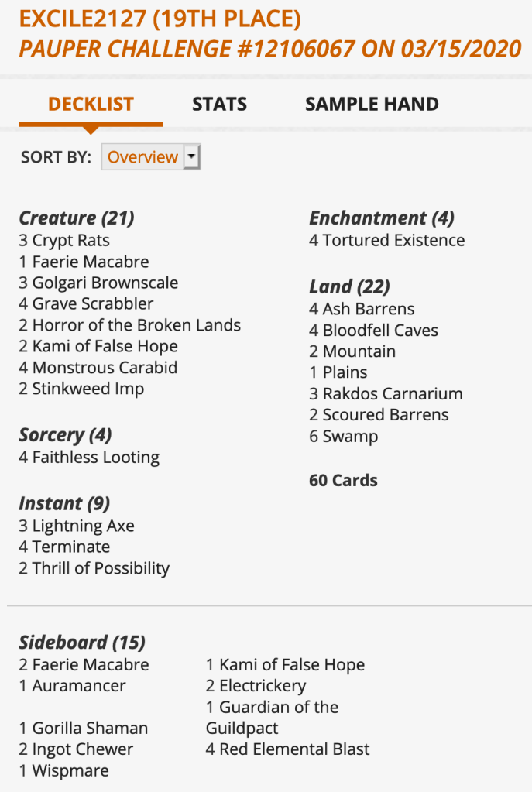Switch to the Sample Hand tab
This screenshot has width=532, height=792.
(x=372, y=104)
